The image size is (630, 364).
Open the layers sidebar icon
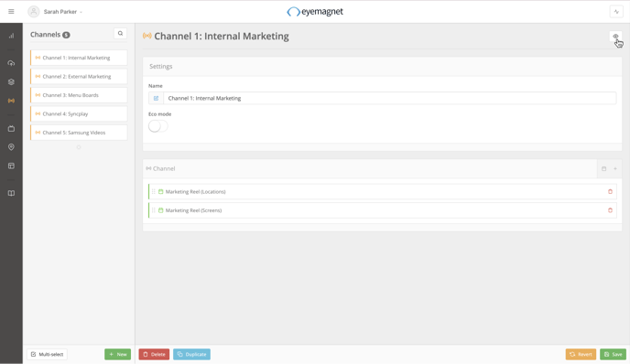pos(11,82)
